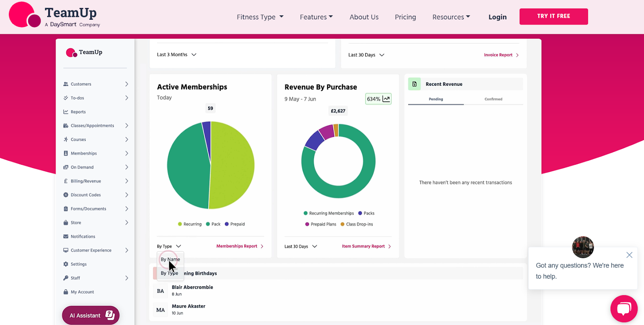Expand the To-dos sidebar chevron
Image resolution: width=644 pixels, height=325 pixels.
[x=127, y=98]
